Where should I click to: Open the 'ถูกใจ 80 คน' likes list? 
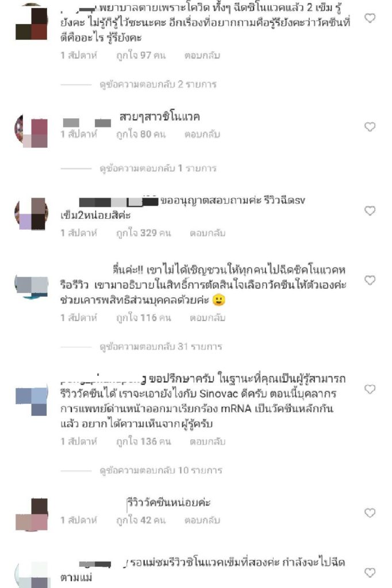click(141, 134)
